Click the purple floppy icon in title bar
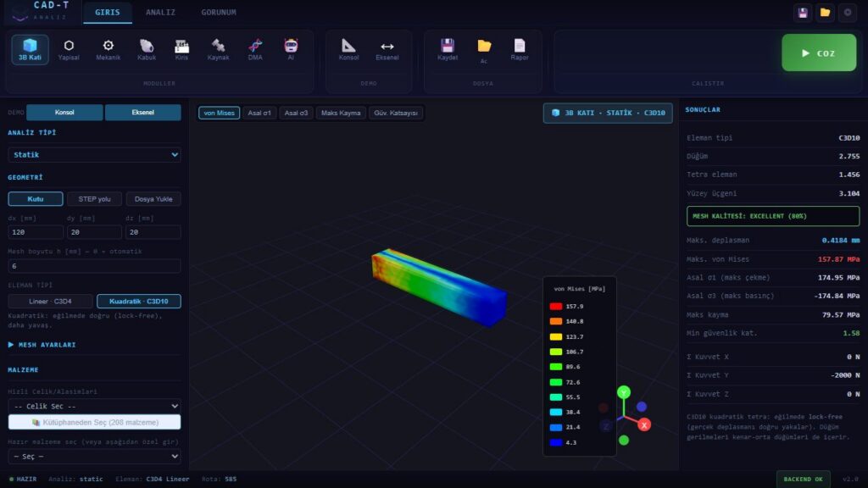868x488 pixels. coord(803,12)
